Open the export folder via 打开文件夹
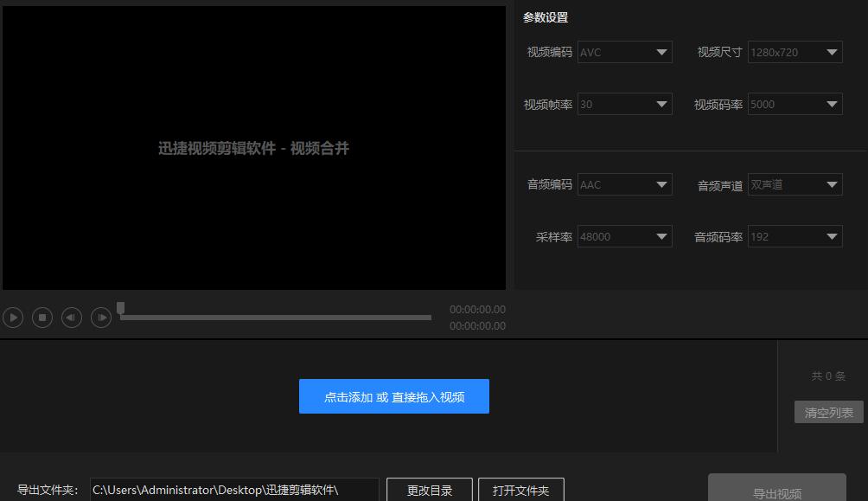 [522, 489]
